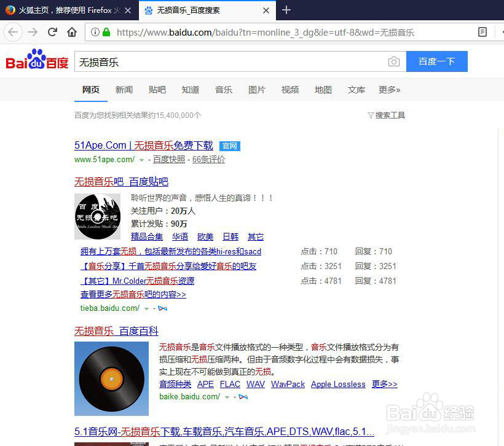504x446 pixels.
Task: Expand dropdown arrow after www.51ape.com/
Action: (x=141, y=160)
